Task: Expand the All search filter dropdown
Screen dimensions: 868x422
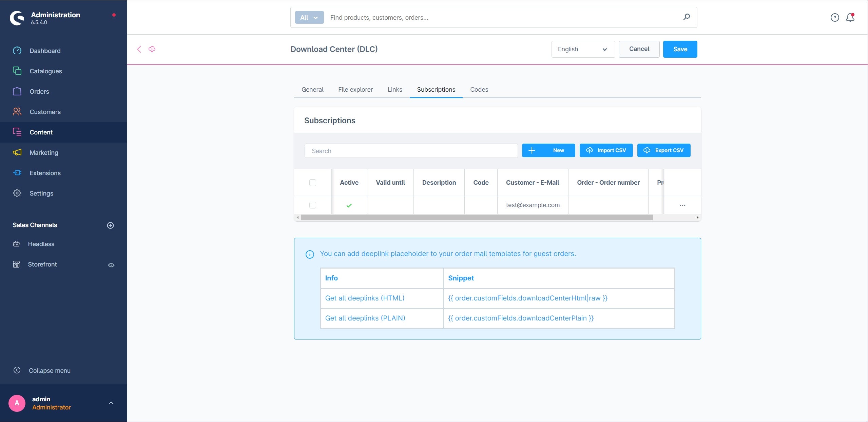Action: (309, 17)
